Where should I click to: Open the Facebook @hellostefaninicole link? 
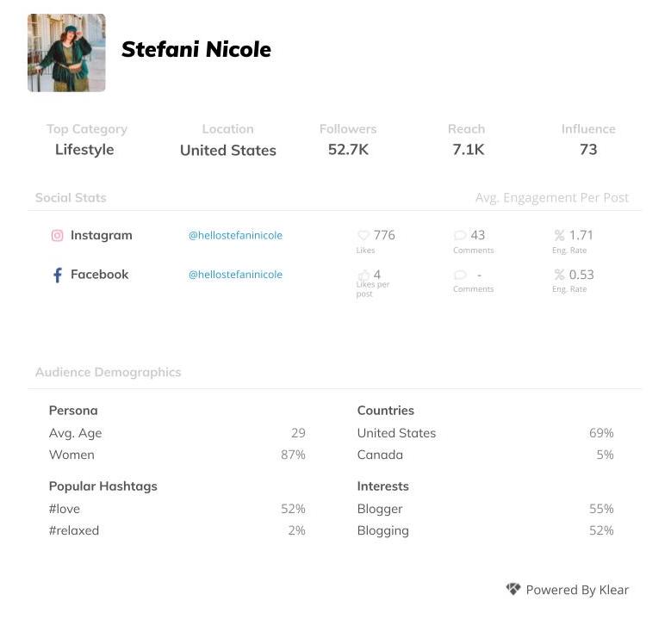click(x=235, y=275)
